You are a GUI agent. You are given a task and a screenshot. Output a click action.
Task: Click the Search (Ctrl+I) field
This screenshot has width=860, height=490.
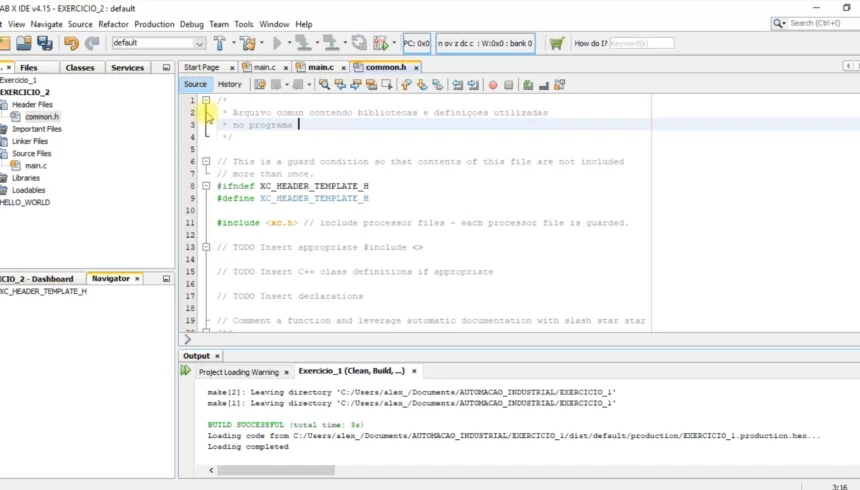point(823,23)
